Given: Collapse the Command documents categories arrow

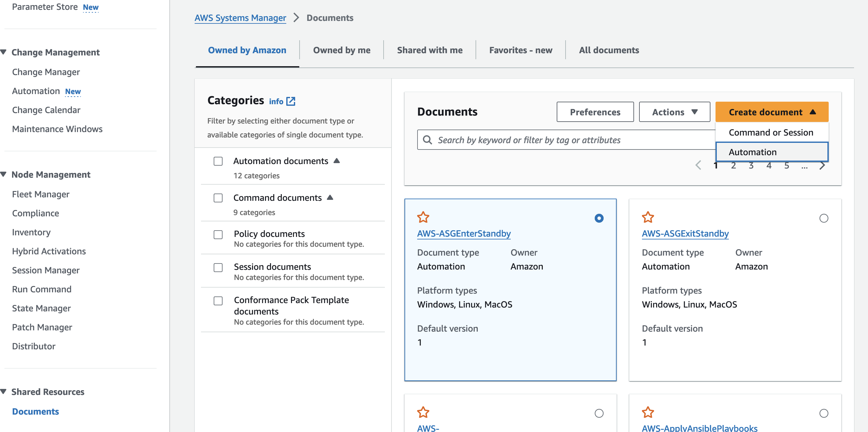Looking at the screenshot, I should [330, 197].
